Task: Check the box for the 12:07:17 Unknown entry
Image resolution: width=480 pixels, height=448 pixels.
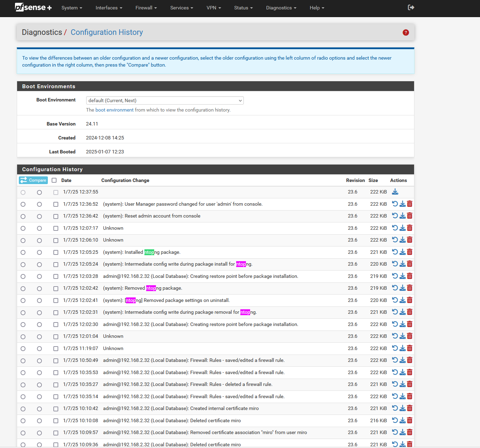Action: pos(56,228)
